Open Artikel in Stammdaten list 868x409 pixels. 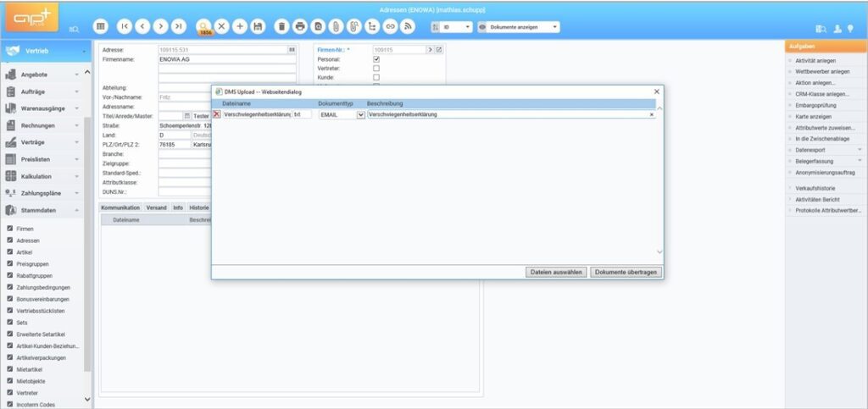(25, 251)
